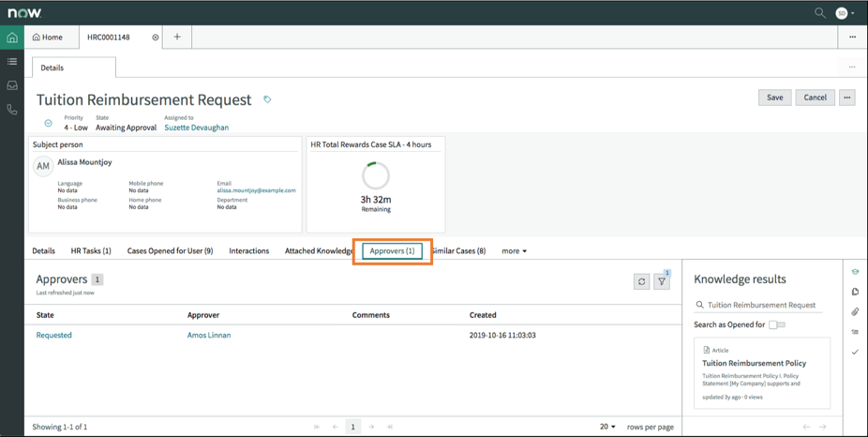Toggle the 'Search as Opened for' switch
Screen dimensions: 868x437
click(x=777, y=324)
